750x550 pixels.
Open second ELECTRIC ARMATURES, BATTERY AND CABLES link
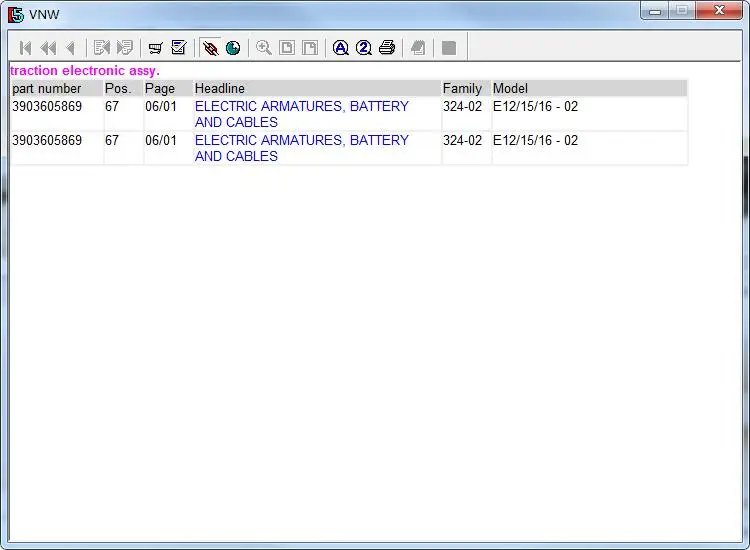[x=302, y=148]
